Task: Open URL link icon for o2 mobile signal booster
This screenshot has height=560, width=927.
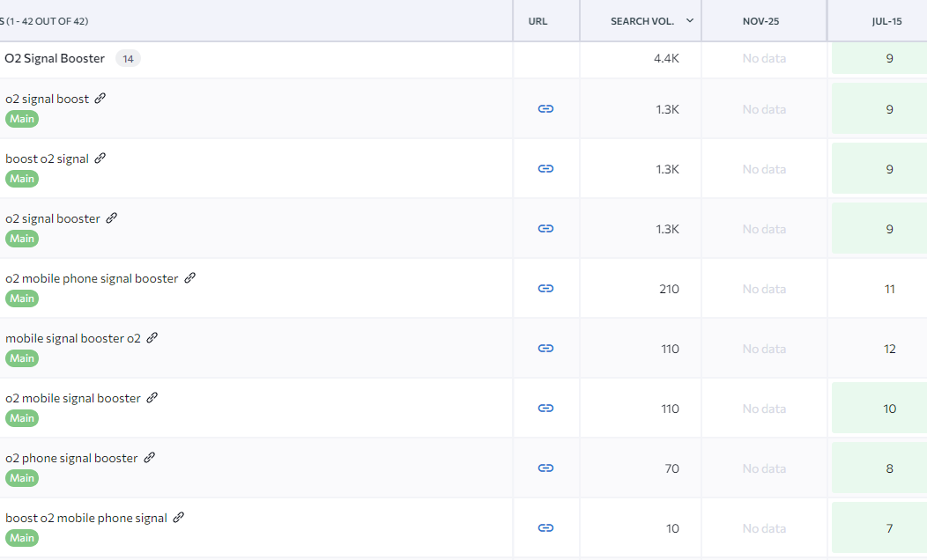Action: (x=545, y=409)
